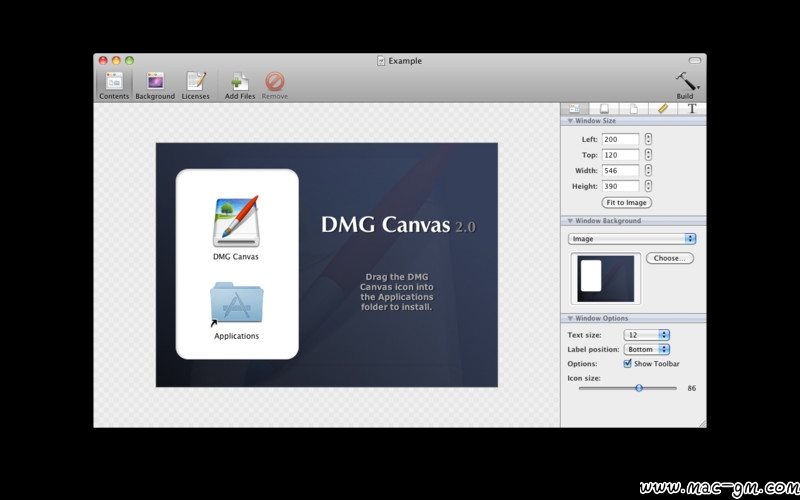Image resolution: width=800 pixels, height=500 pixels.
Task: Select the ruler inspector tab
Action: coord(663,109)
